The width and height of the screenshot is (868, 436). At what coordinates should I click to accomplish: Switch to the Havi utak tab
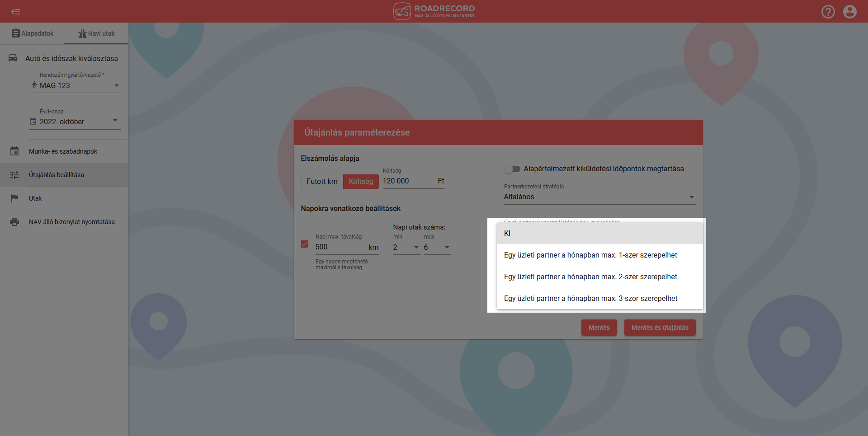(x=96, y=33)
